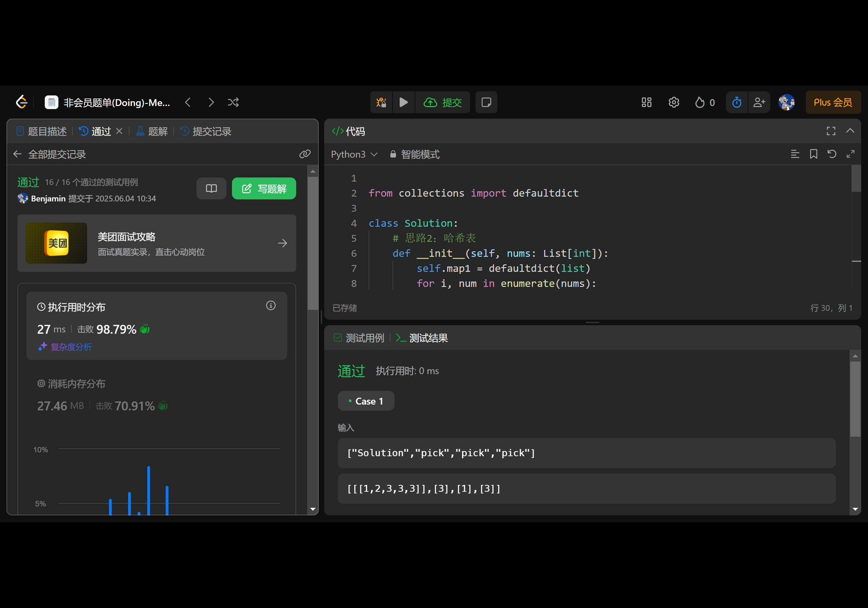This screenshot has width=868, height=608.
Task: Collapse the code panel with chevron
Action: (x=850, y=131)
